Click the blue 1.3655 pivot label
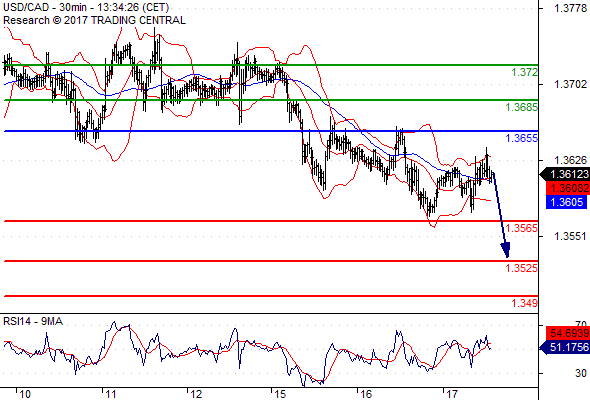Screen dimensions: 590x400 (x=522, y=138)
